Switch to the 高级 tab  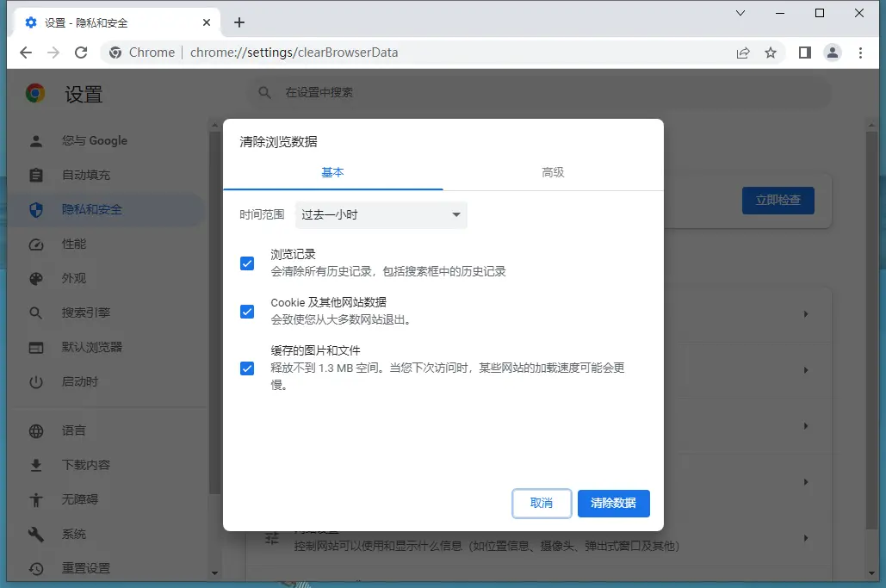pos(552,172)
